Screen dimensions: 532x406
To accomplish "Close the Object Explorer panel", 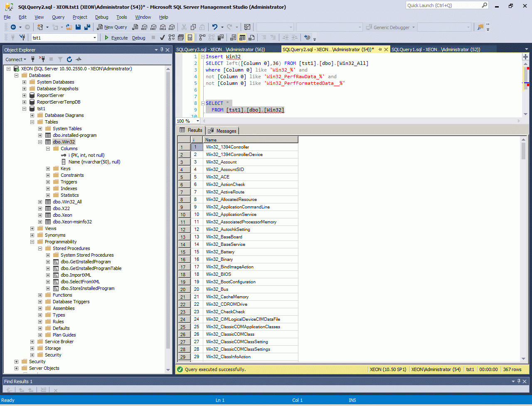I will [x=168, y=50].
